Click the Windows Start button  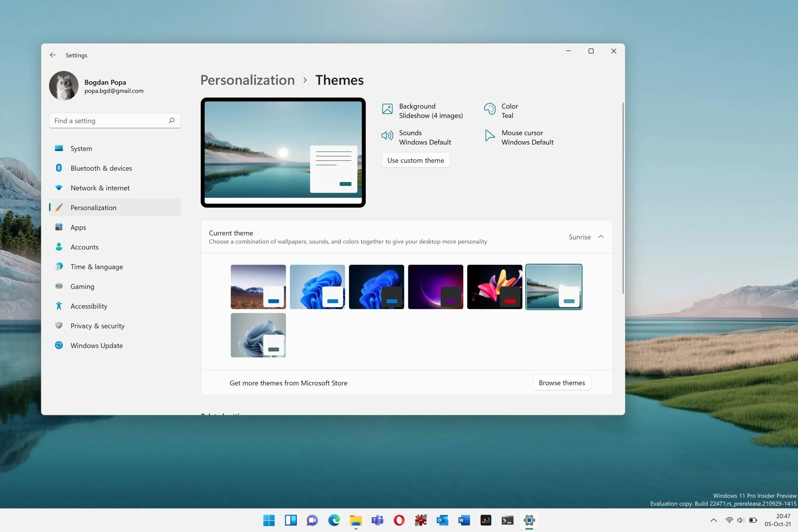coord(269,520)
